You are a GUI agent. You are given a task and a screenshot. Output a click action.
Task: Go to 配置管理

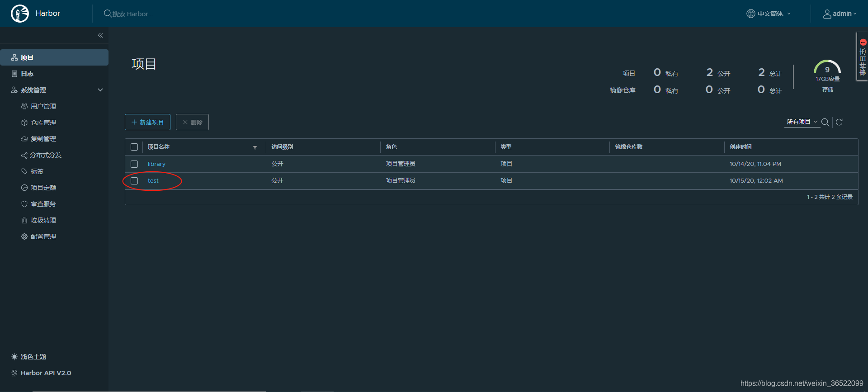point(43,236)
